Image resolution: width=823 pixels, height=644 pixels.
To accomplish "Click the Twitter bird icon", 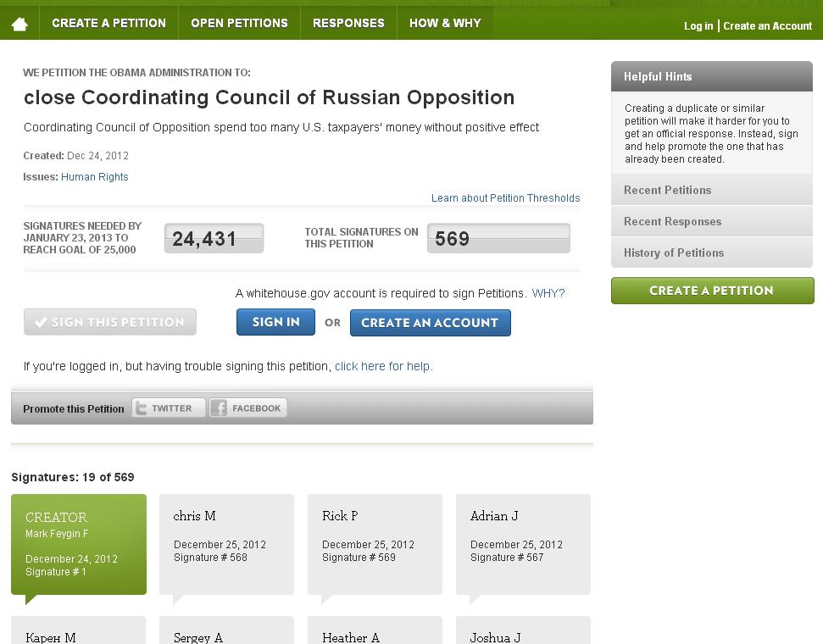I will point(142,408).
